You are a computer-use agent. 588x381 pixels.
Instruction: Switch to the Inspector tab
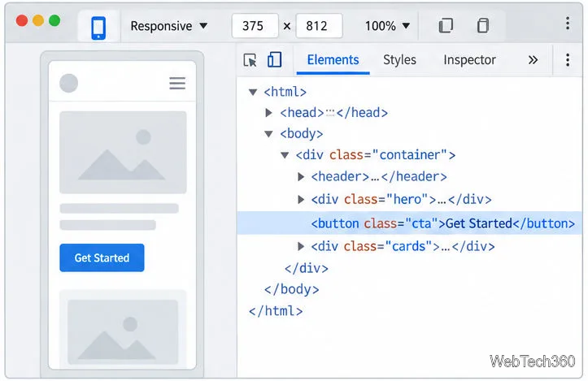coord(469,60)
